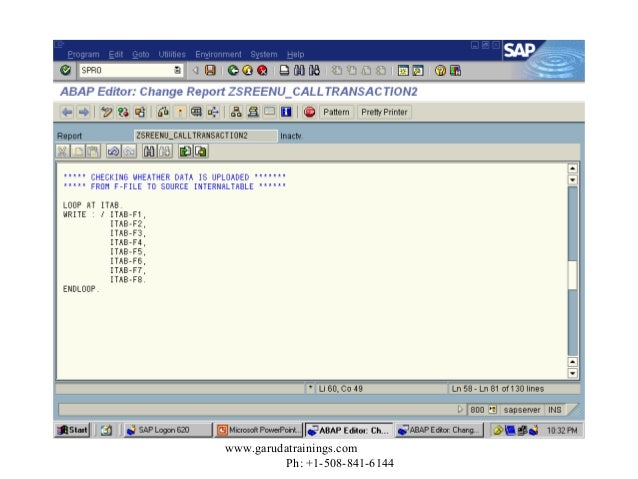This screenshot has width=638, height=479.
Task: Click the editor Find binoculars icon
Action: (x=149, y=151)
